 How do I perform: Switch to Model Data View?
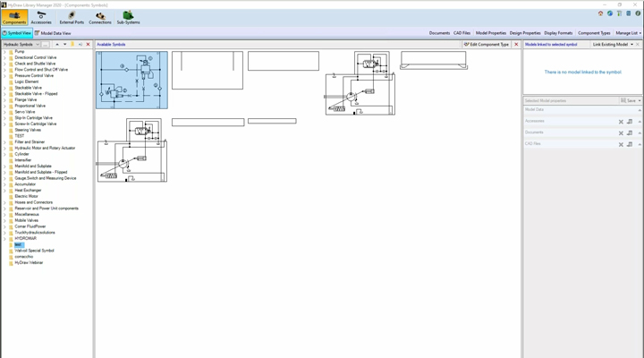click(x=53, y=33)
